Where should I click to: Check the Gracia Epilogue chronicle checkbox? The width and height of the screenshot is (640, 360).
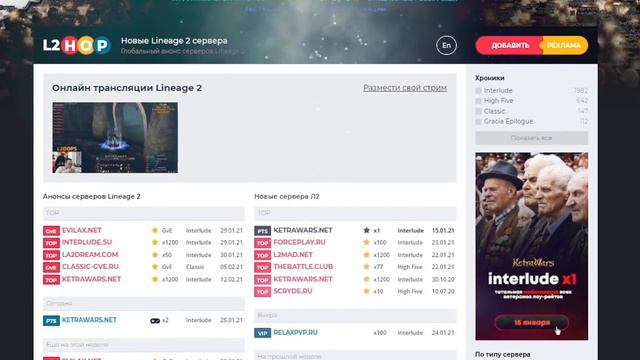point(478,121)
